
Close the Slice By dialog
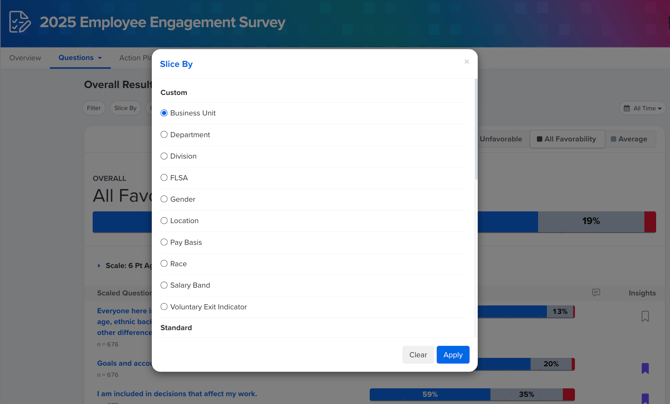[x=467, y=62]
